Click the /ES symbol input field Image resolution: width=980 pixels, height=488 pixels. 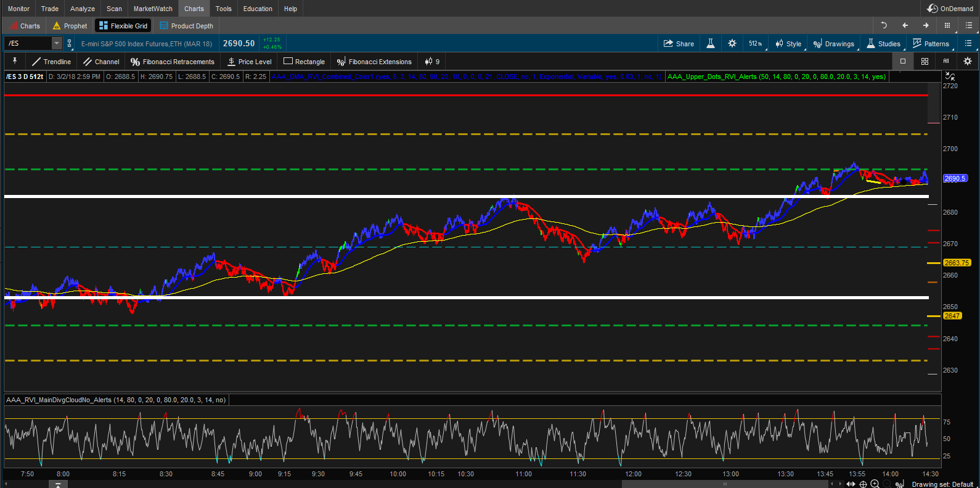pos(28,43)
